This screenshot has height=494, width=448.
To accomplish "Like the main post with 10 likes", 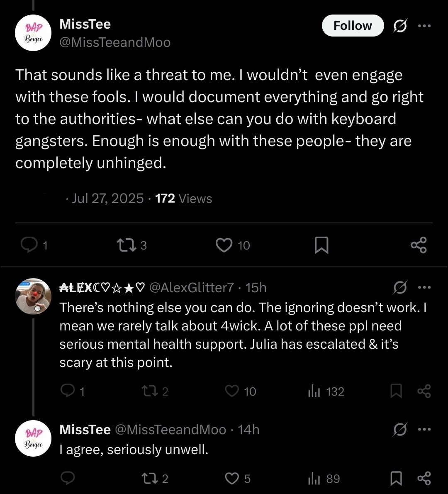I will click(x=224, y=245).
